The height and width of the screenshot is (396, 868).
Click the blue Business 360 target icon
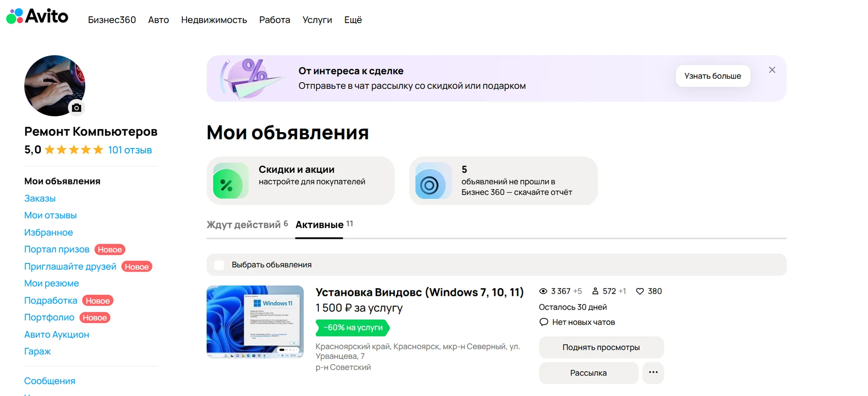[x=434, y=181]
